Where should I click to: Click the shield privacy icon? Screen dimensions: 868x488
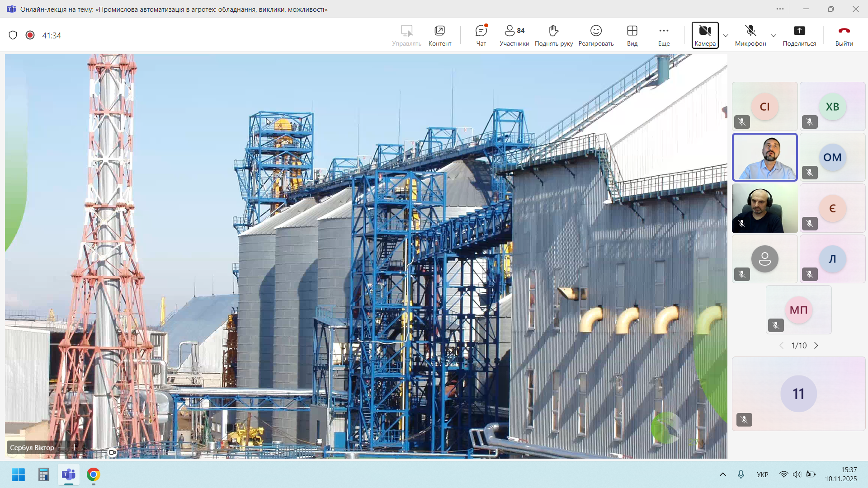click(x=13, y=35)
